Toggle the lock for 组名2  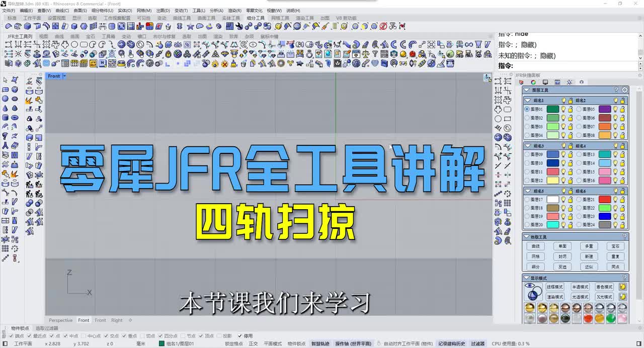pos(622,101)
